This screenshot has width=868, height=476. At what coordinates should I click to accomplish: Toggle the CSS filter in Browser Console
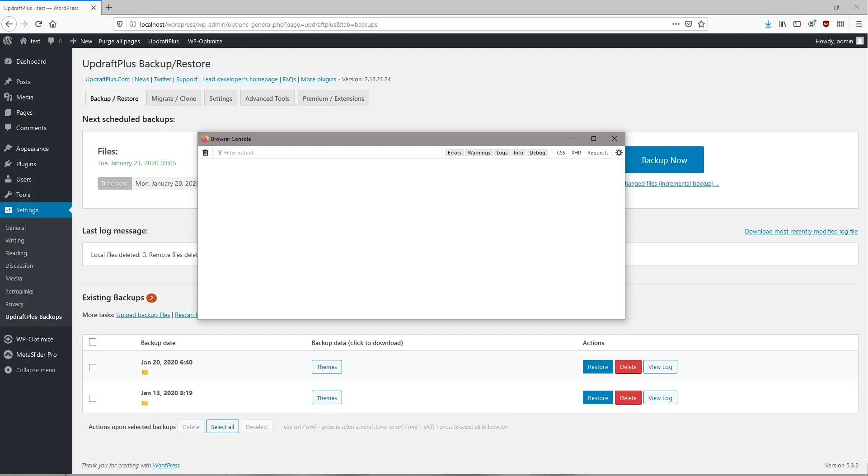561,153
